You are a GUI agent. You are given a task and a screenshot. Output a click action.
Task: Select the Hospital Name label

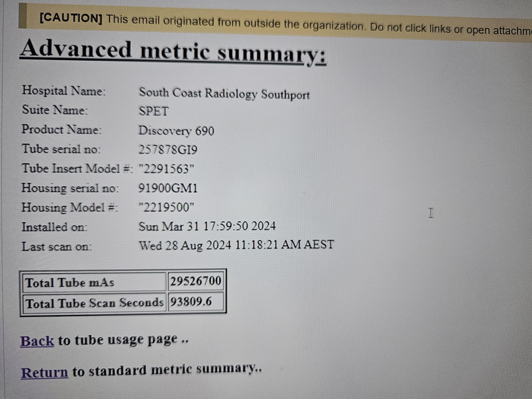point(64,91)
